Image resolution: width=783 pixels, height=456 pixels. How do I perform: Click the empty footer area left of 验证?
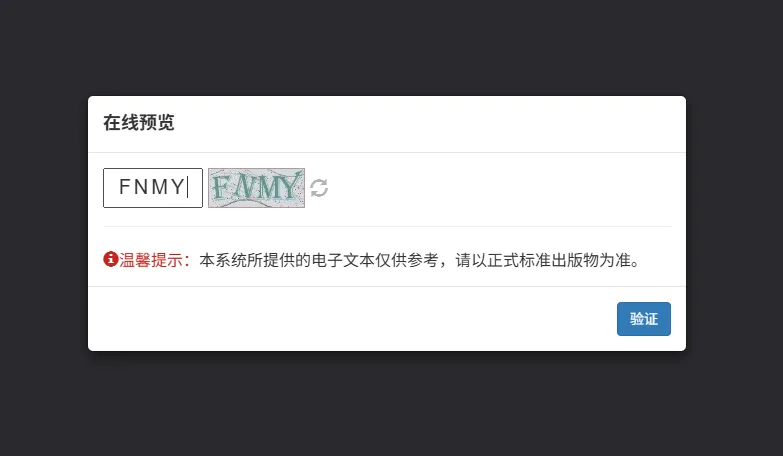click(x=352, y=319)
